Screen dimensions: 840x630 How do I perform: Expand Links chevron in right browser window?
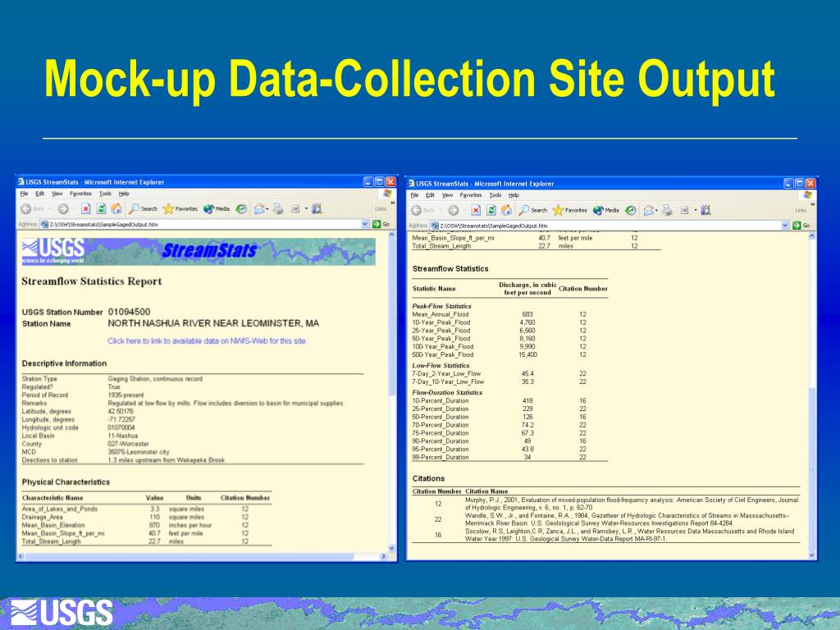813,204
